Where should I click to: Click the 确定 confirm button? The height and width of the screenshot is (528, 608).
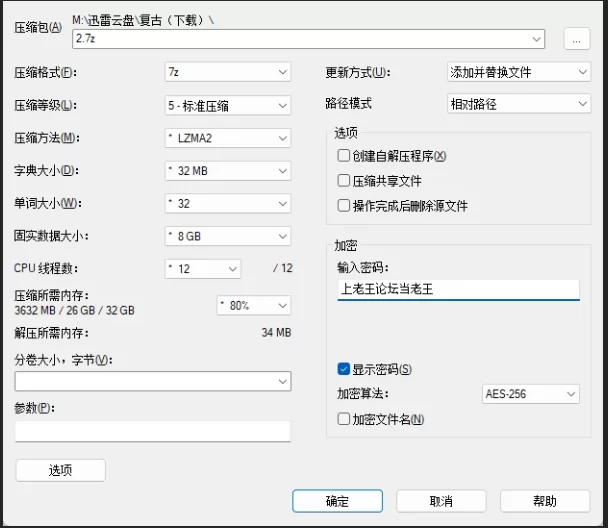click(338, 501)
